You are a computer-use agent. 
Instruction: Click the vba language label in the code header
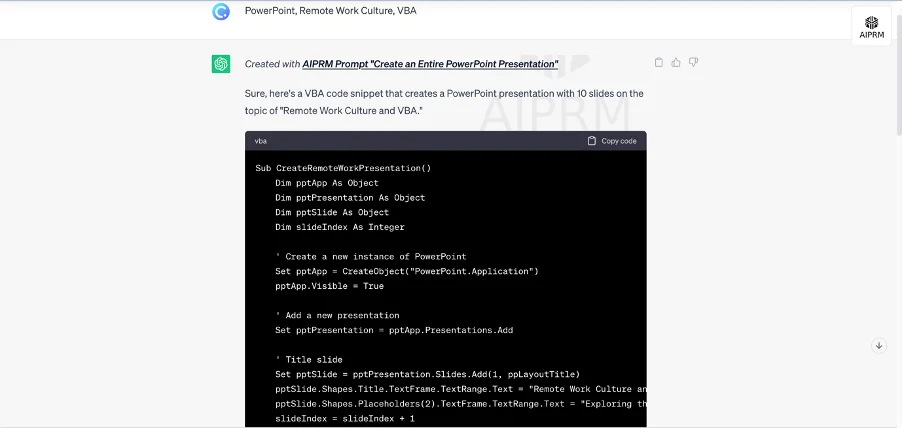pyautogui.click(x=261, y=141)
